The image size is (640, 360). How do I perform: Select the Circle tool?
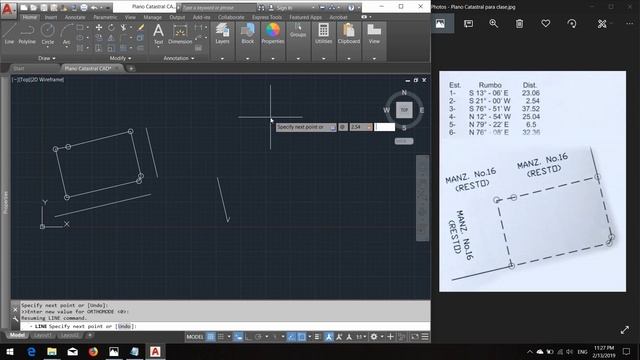pyautogui.click(x=48, y=33)
